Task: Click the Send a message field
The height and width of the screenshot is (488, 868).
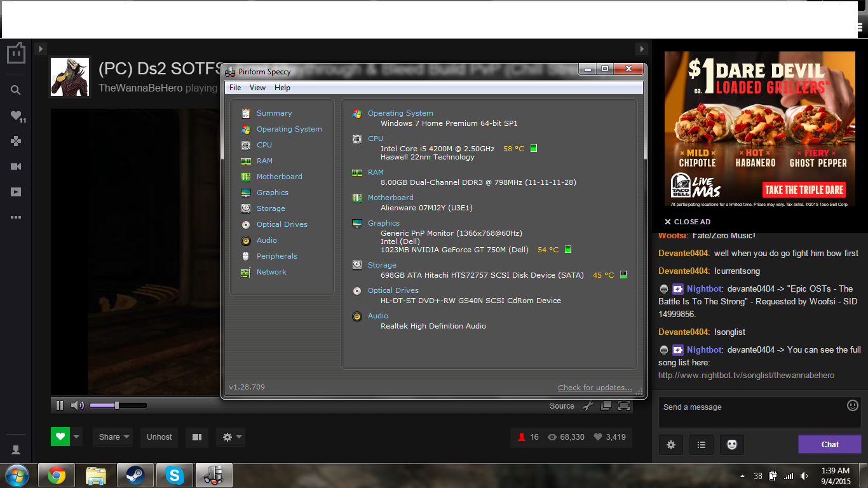Action: point(752,412)
